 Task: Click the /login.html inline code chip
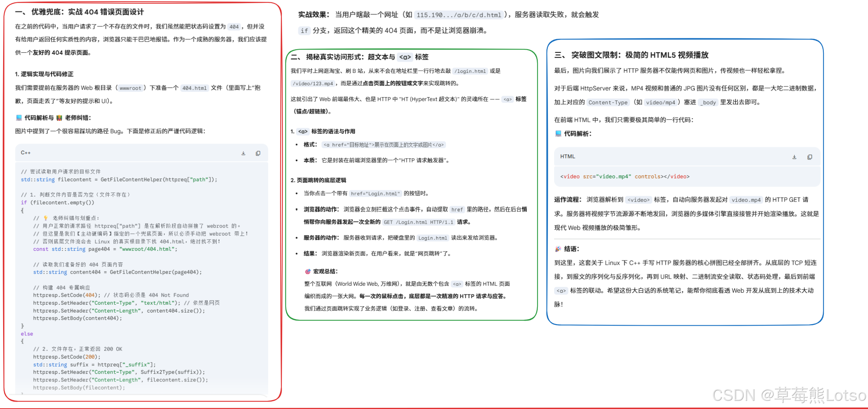pos(470,71)
